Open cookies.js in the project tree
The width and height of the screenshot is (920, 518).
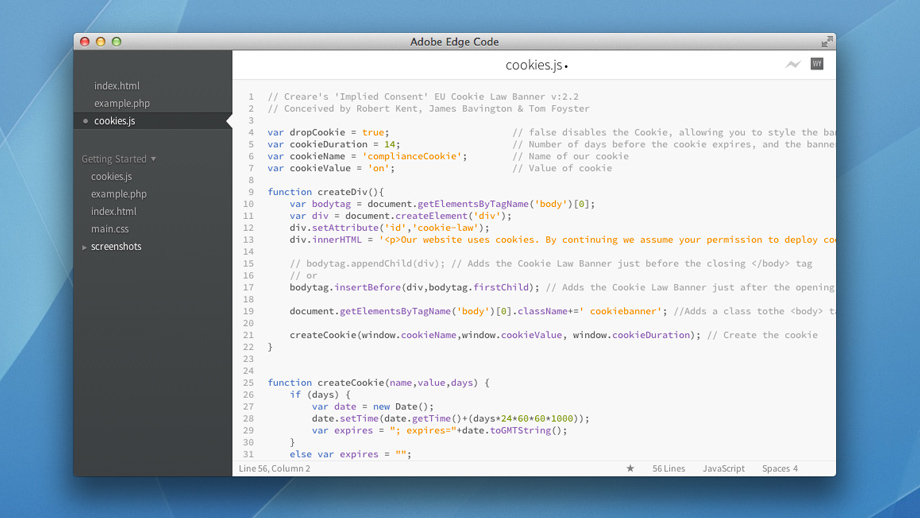pyautogui.click(x=111, y=176)
